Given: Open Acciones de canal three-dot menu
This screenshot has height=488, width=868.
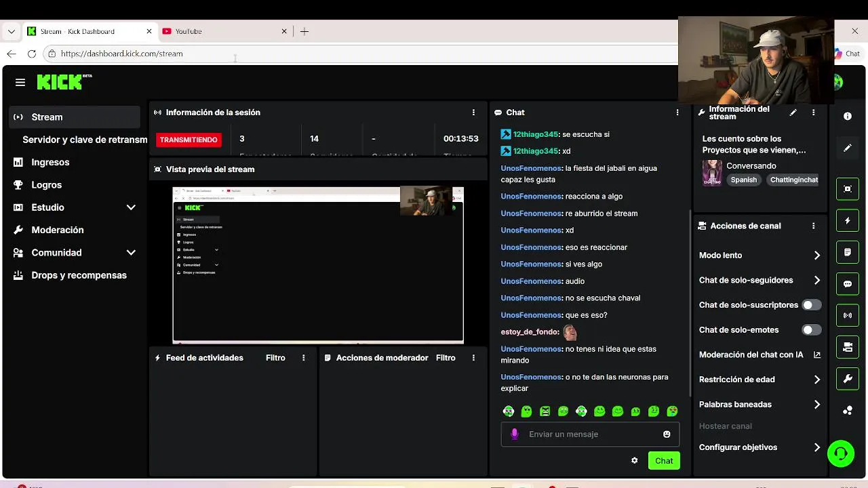Looking at the screenshot, I should pos(813,226).
